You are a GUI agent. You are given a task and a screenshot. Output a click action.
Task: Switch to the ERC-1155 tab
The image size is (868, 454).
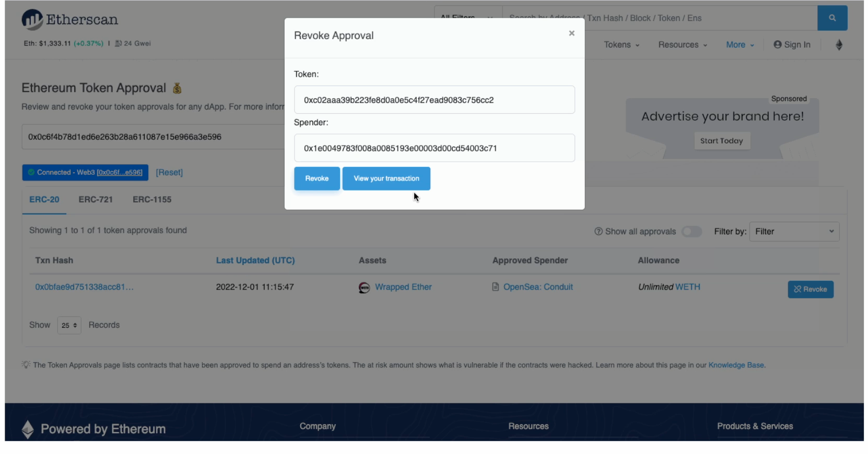(x=152, y=199)
